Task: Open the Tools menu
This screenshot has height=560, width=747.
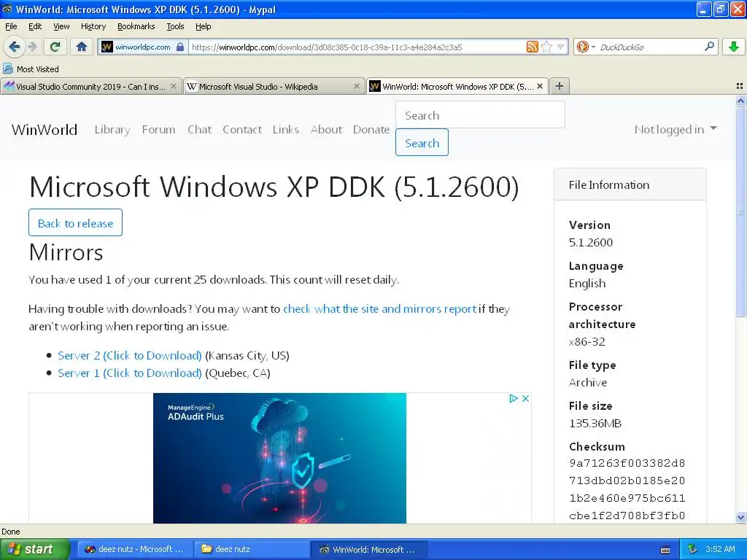Action: pos(175,26)
